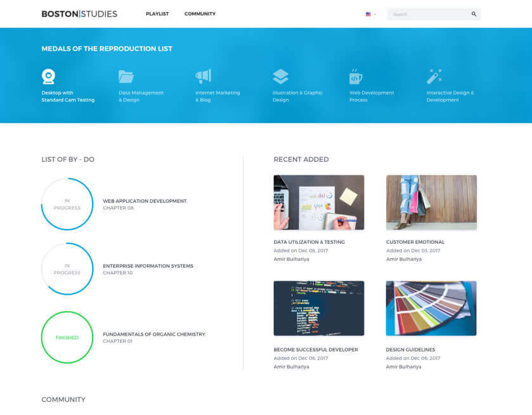Click Chapter 01 text

(117, 341)
